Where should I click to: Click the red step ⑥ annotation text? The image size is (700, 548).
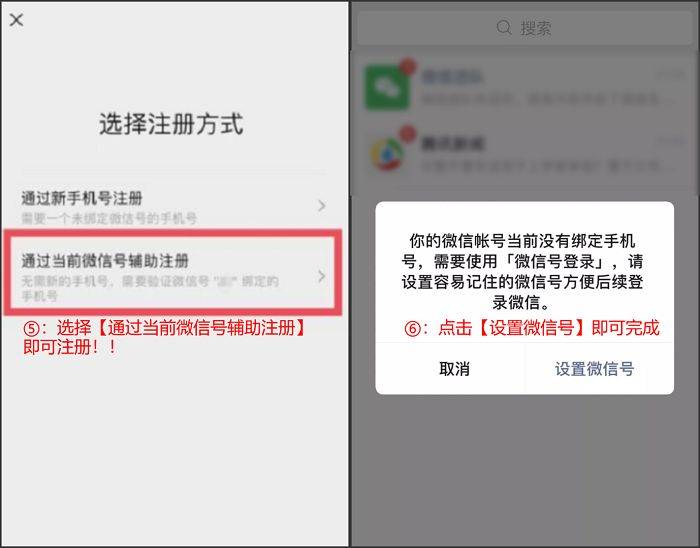[x=531, y=328]
